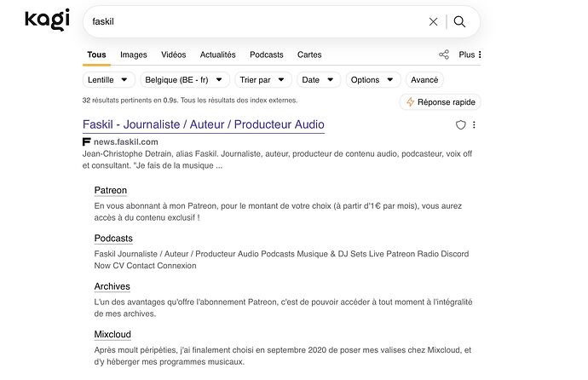
Task: Open the Actualités tab
Action: (x=217, y=55)
